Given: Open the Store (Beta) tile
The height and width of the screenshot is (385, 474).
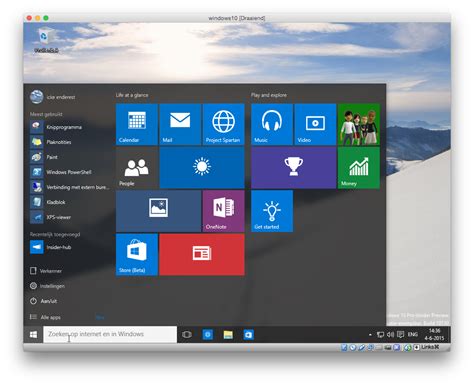Looking at the screenshot, I should tap(137, 254).
